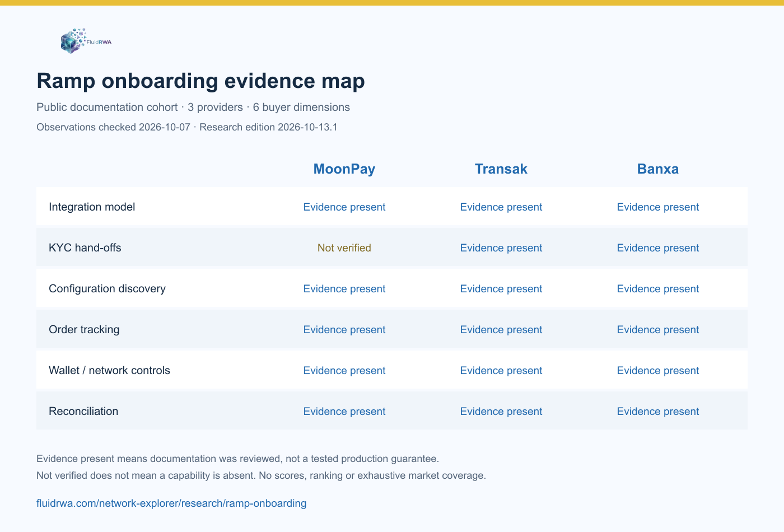
Task: Select the MoonPay column header
Action: pos(344,169)
